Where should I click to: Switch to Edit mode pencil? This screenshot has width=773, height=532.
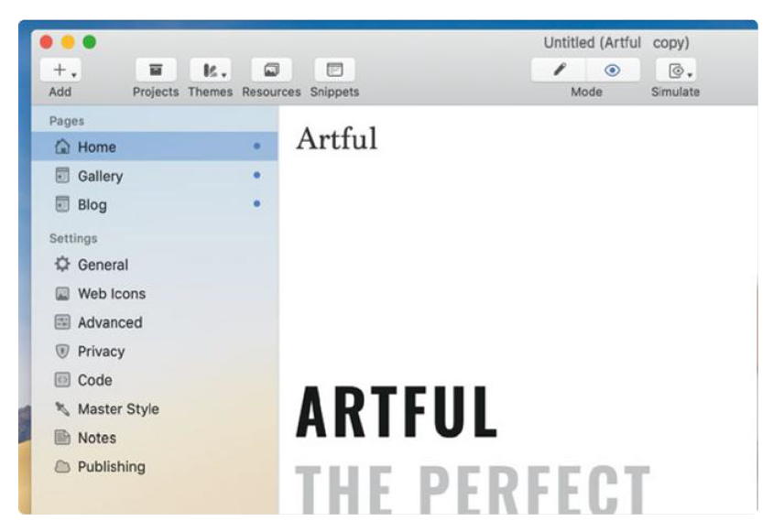pos(560,71)
